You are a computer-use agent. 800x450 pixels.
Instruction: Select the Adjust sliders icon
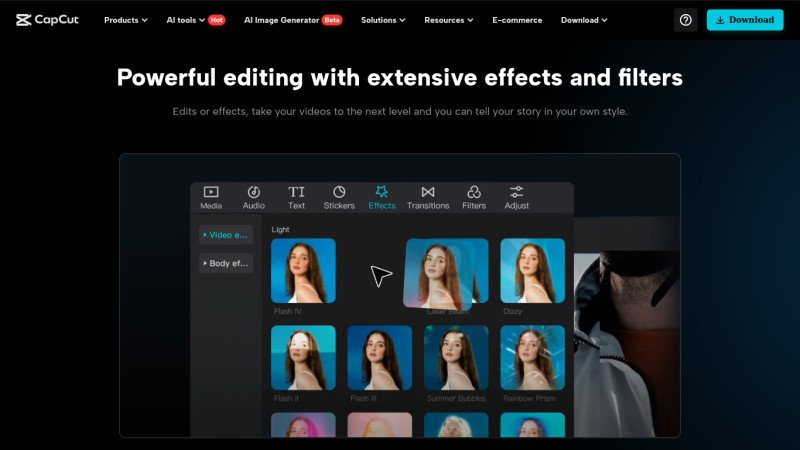pyautogui.click(x=517, y=192)
